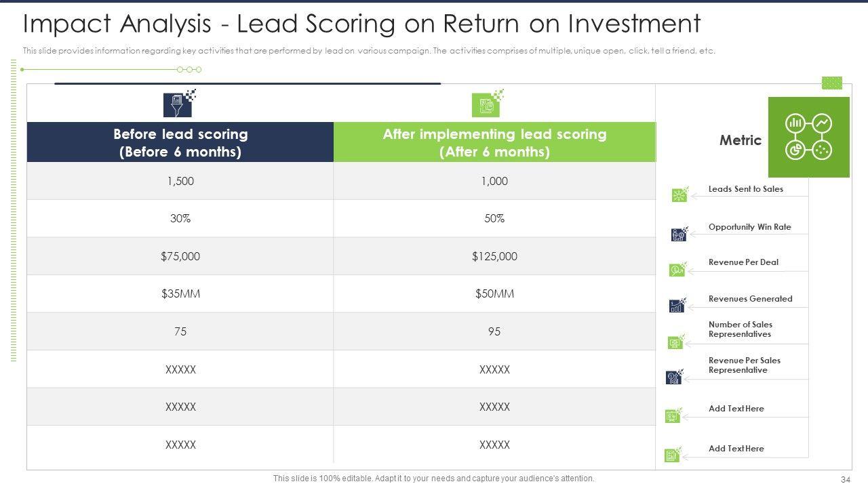Click the slide number 34

coord(845,479)
